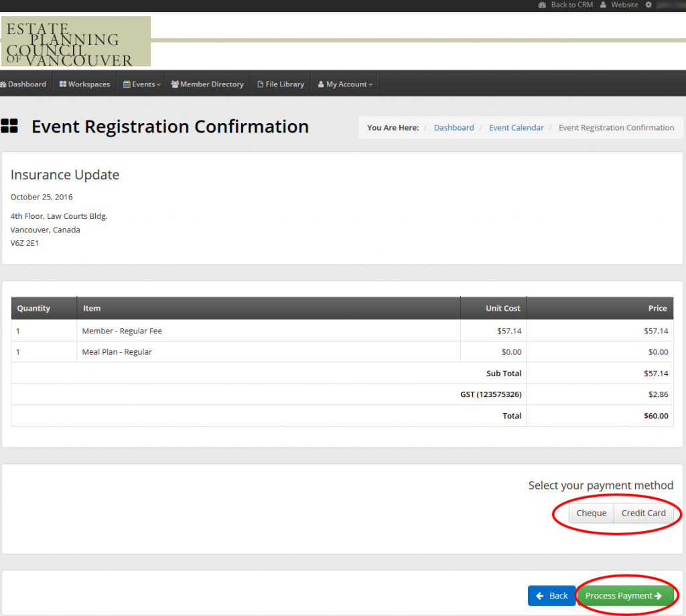
Task: Open Back to CRM link
Action: tap(572, 5)
